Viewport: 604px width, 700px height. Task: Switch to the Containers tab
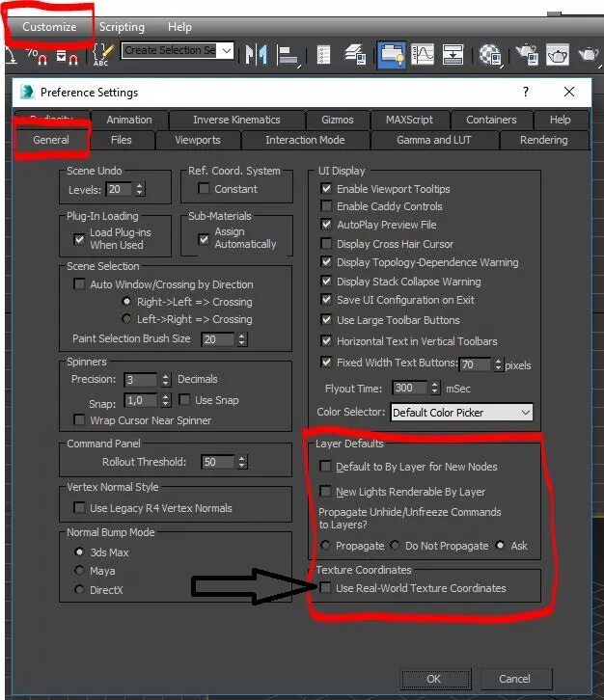pyautogui.click(x=491, y=120)
